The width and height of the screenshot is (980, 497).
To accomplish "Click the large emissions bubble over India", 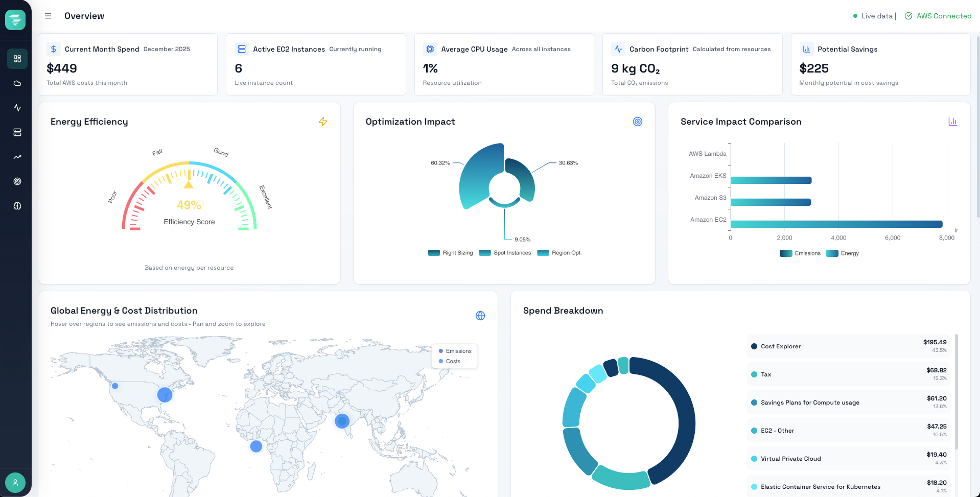I will (x=342, y=421).
